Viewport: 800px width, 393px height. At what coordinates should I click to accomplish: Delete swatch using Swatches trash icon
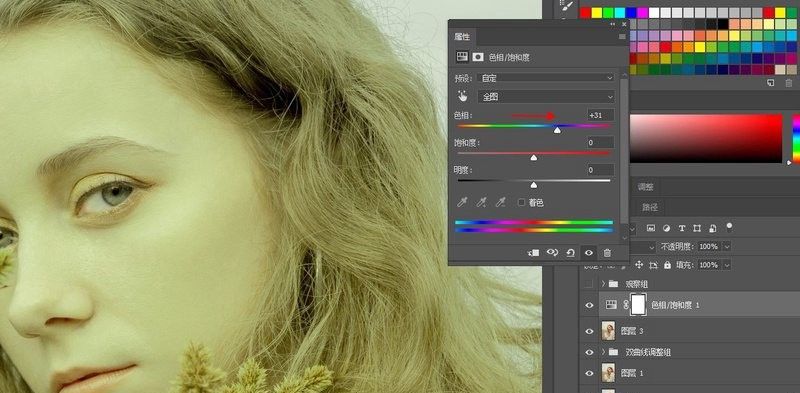[789, 83]
